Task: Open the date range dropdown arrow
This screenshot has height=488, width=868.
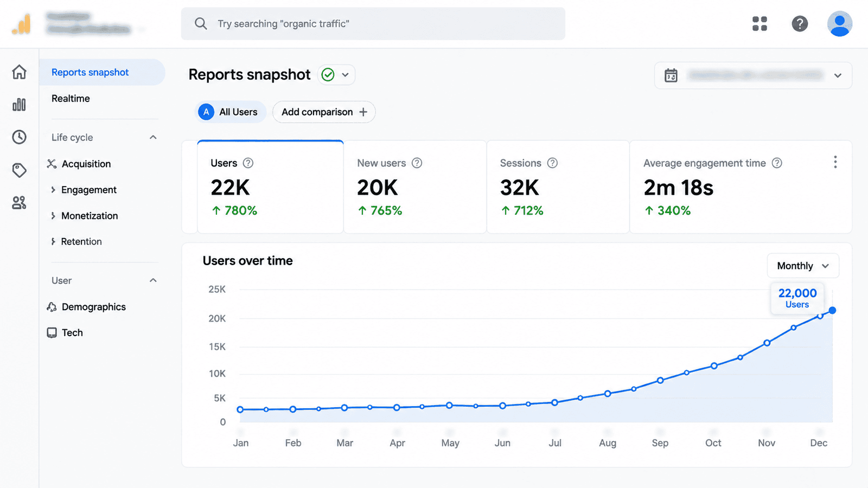Action: coord(838,75)
